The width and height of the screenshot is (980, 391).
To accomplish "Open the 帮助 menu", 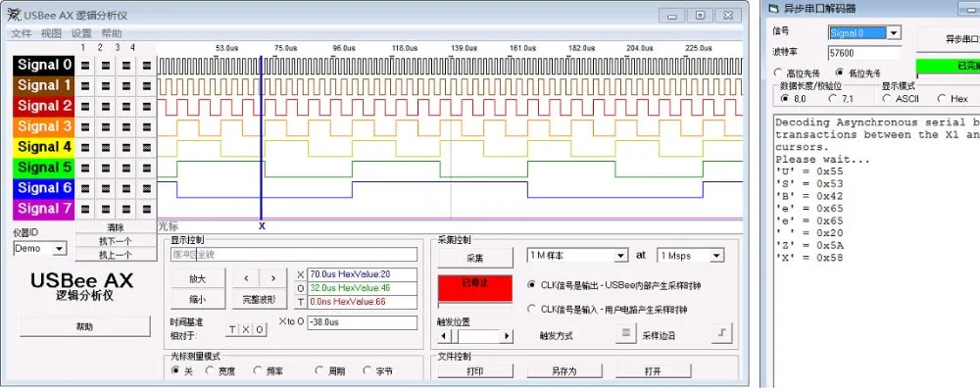I will pos(112,33).
